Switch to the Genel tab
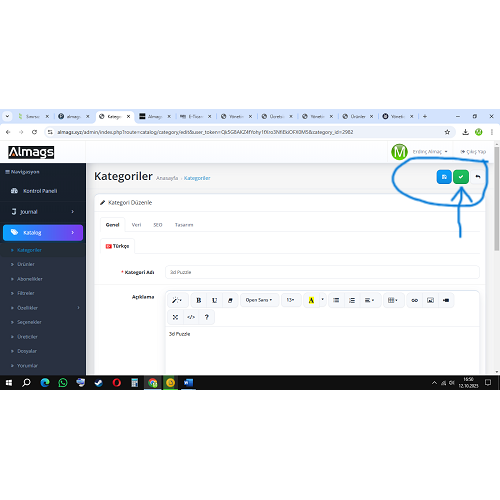 (112, 225)
